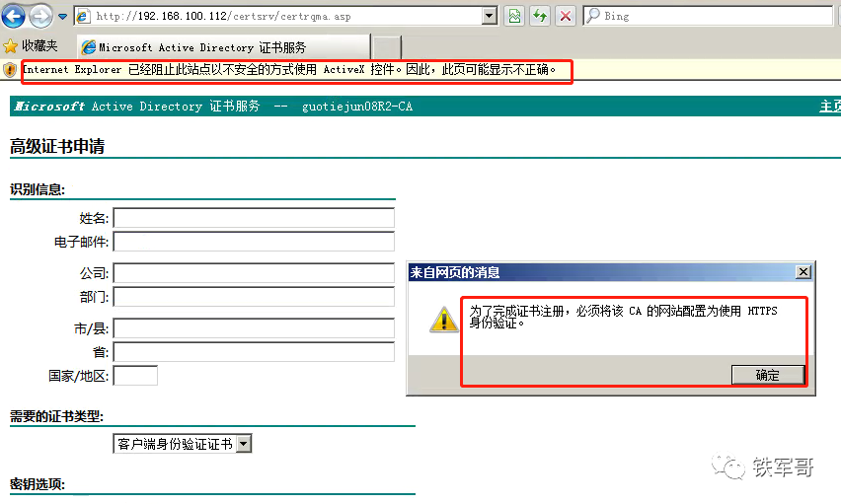Click the red Stop loading icon

566,16
